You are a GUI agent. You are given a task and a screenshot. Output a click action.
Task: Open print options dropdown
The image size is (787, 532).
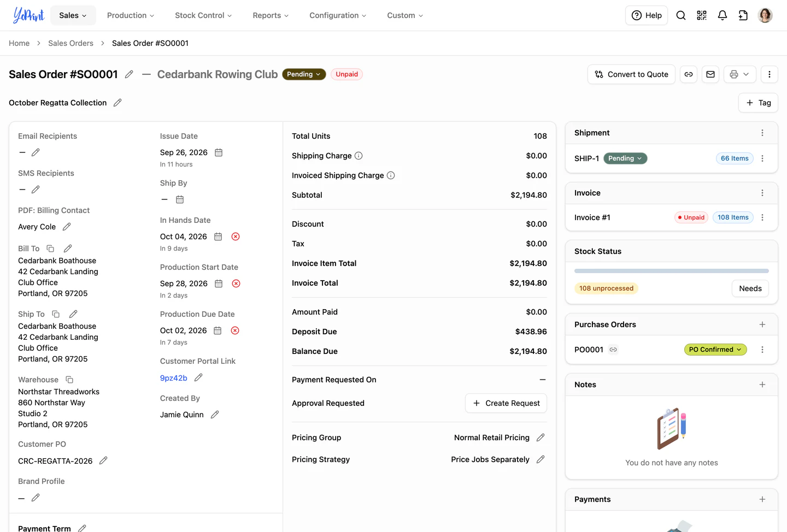coord(740,74)
